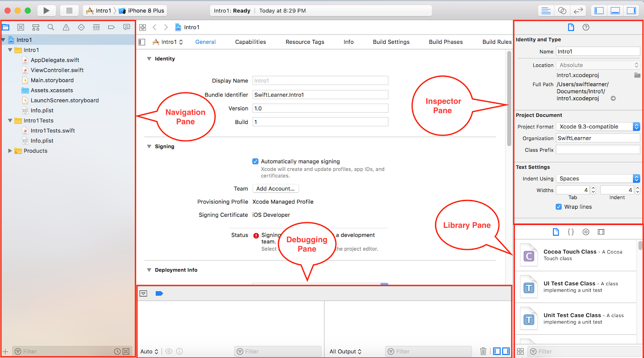This screenshot has height=358, width=644.
Task: Switch to the Resource Tags tab
Action: click(x=305, y=42)
